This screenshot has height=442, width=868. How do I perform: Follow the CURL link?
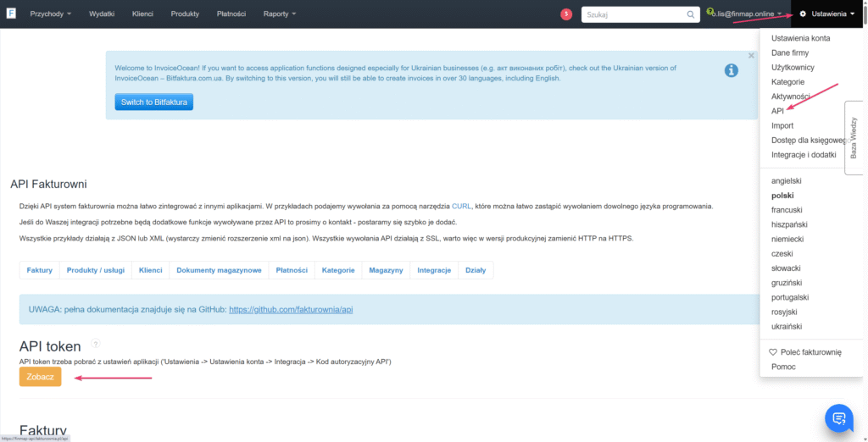(x=461, y=207)
